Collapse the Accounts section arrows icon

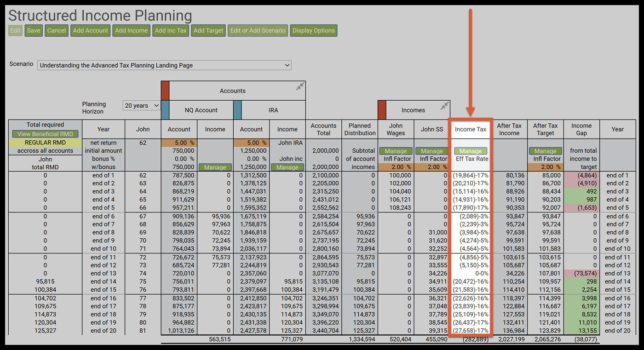[x=300, y=86]
